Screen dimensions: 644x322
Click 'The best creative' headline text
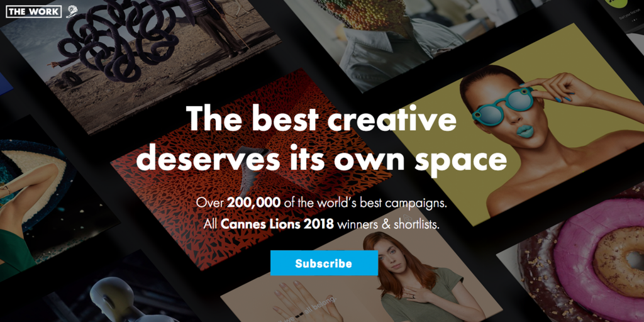coord(321,119)
